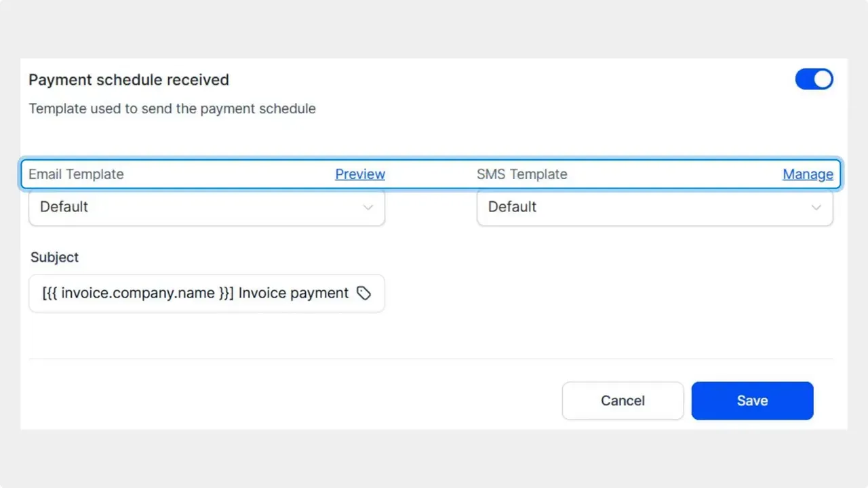The height and width of the screenshot is (488, 868).
Task: Click the Preview link for the email template
Action: point(360,174)
